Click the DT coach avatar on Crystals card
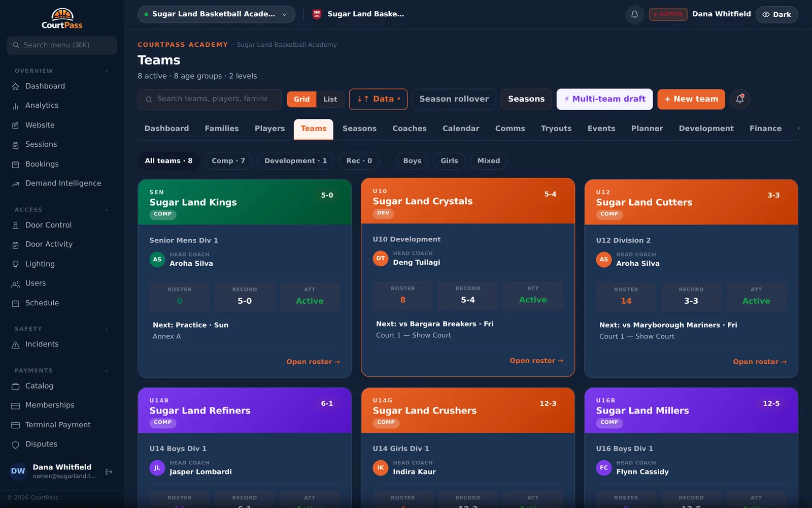Image resolution: width=812 pixels, height=508 pixels. (381, 259)
